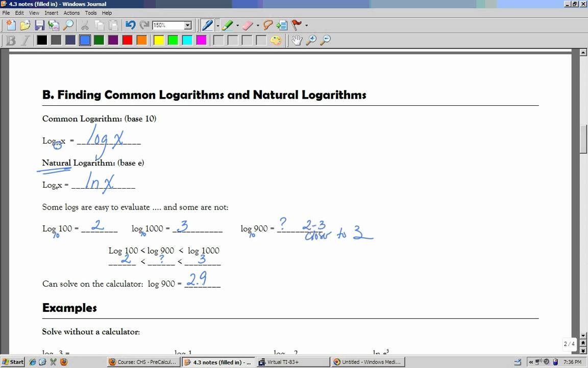Image resolution: width=588 pixels, height=368 pixels.
Task: Open the View menu
Action: pyautogui.click(x=34, y=13)
